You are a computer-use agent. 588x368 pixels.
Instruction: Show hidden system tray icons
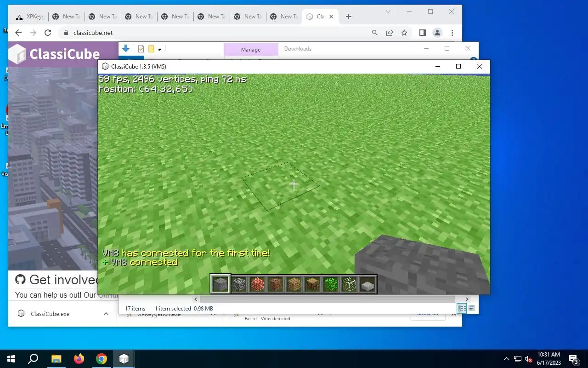tap(507, 359)
